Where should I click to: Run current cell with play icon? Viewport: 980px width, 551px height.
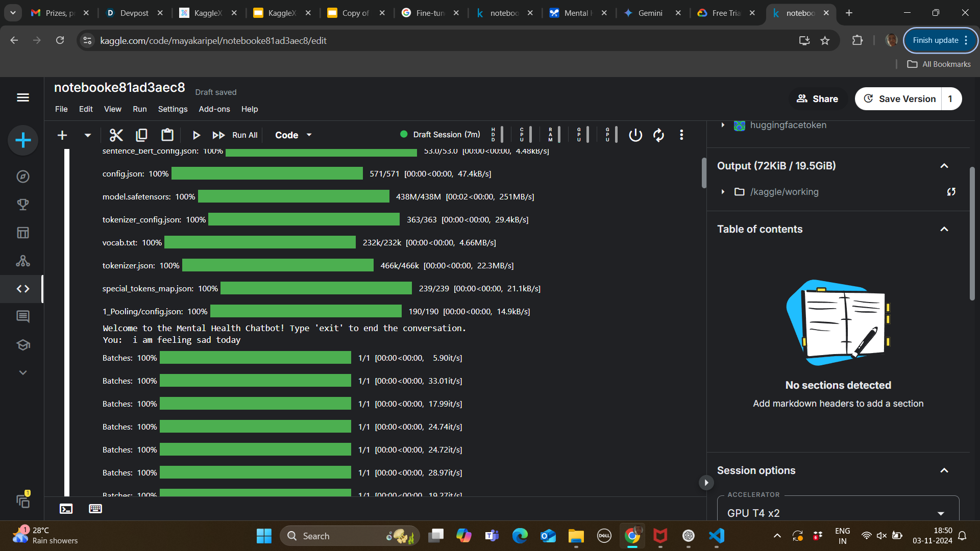(x=196, y=135)
